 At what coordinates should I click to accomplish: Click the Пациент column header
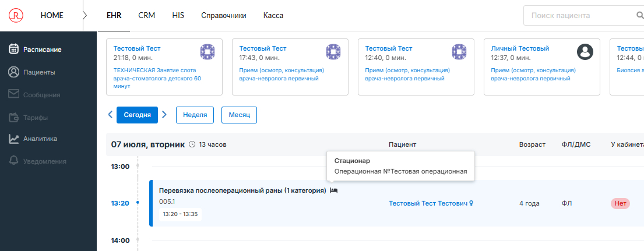[x=403, y=144]
